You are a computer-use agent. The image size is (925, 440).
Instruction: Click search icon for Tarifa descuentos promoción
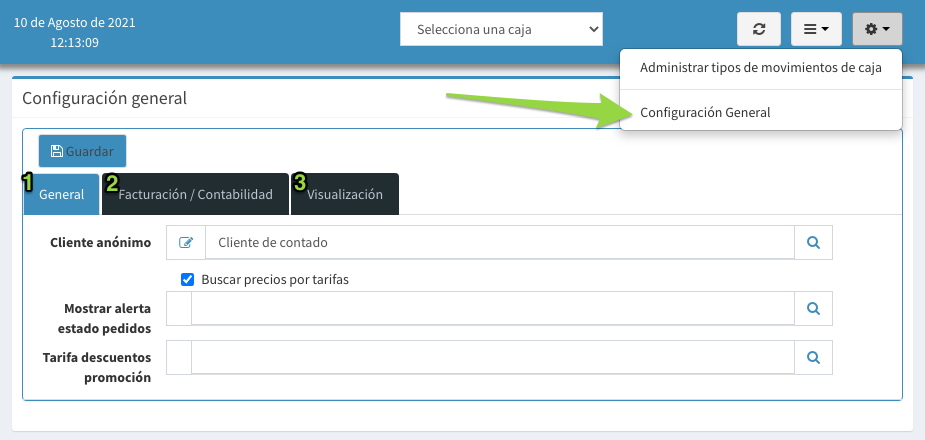814,357
